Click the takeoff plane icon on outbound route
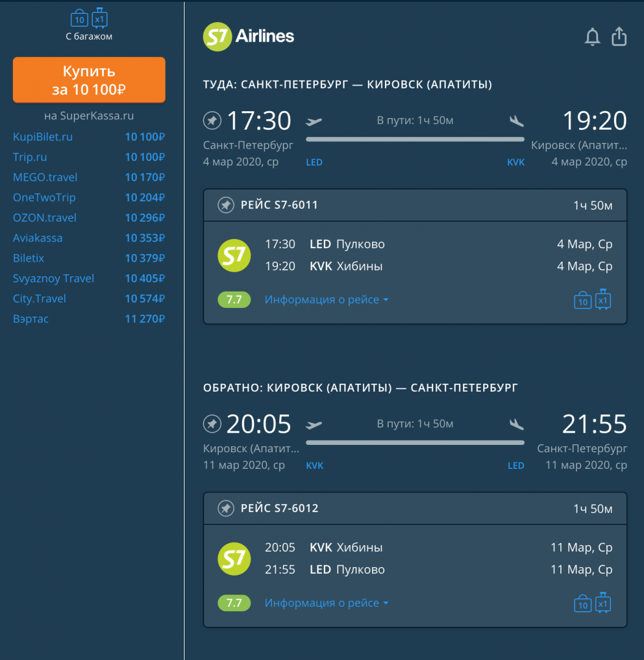Image resolution: width=644 pixels, height=660 pixels. [x=313, y=122]
